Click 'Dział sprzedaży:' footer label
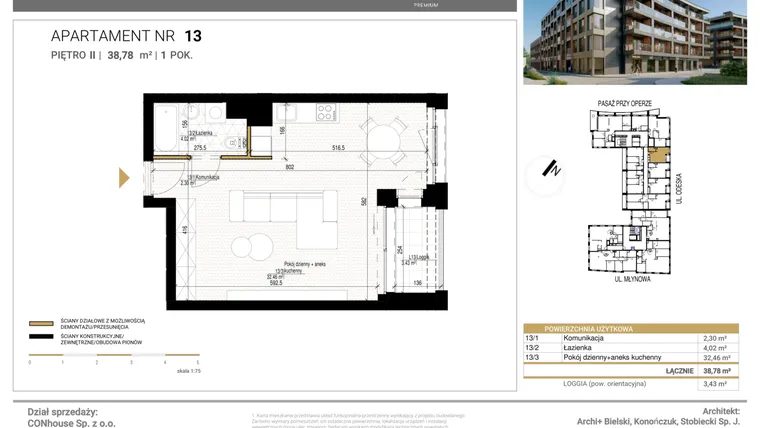This screenshot has width=760, height=428. tap(63, 412)
